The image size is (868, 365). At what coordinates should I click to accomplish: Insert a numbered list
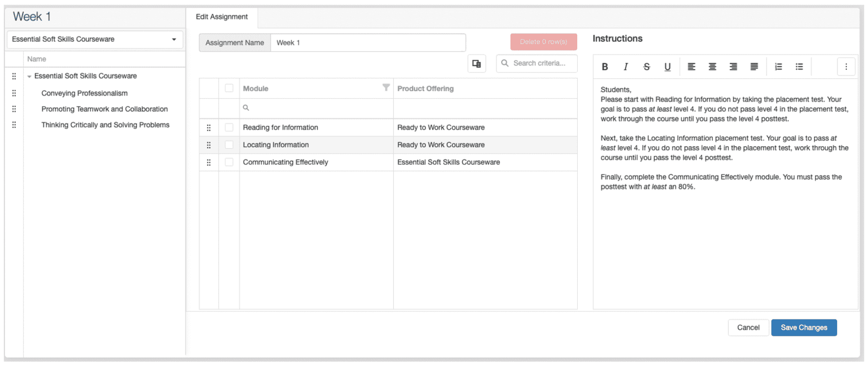[x=778, y=67]
